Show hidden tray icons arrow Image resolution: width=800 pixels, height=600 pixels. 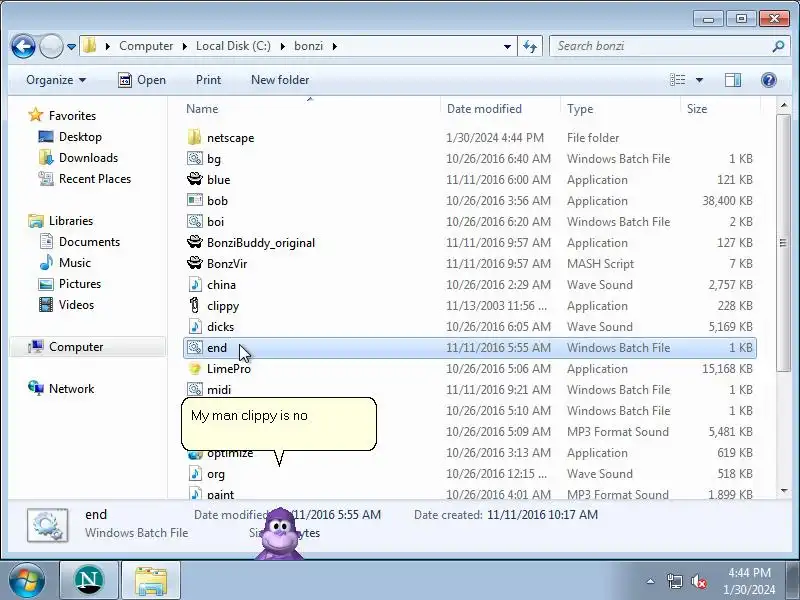point(650,581)
